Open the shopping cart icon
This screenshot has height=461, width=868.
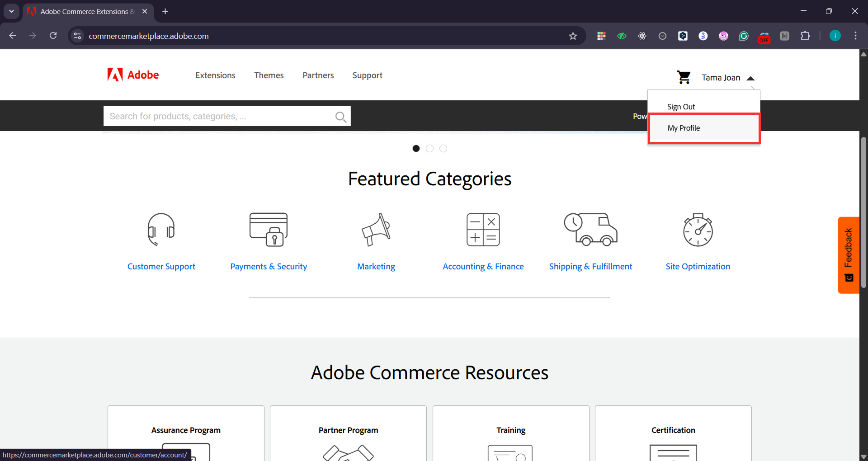684,77
